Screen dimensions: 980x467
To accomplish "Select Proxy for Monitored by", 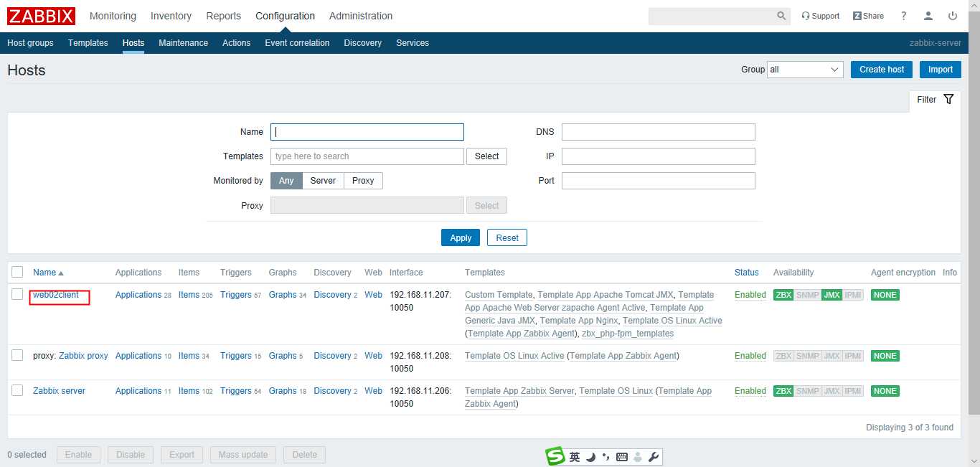I will (363, 181).
